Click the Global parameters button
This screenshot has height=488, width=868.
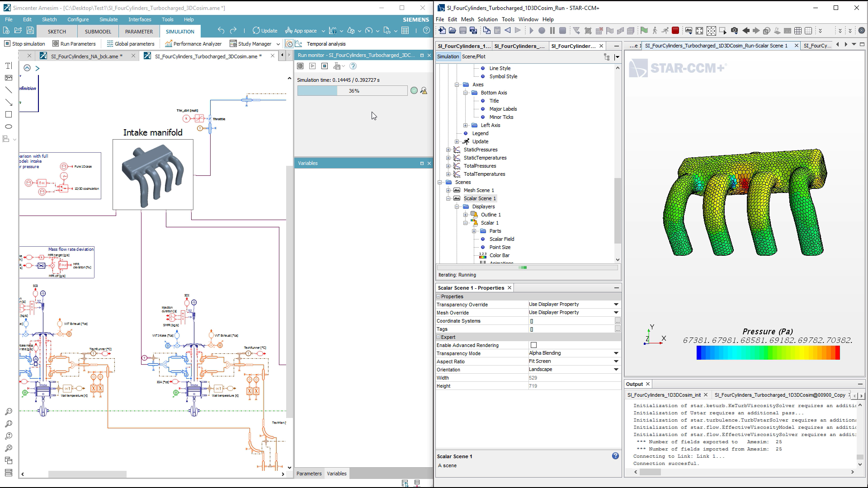pyautogui.click(x=131, y=44)
